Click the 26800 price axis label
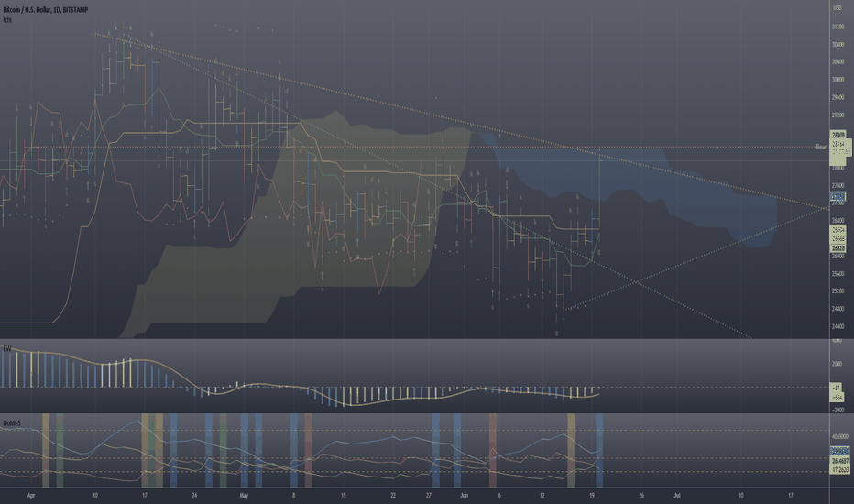The image size is (854, 504). tap(838, 221)
